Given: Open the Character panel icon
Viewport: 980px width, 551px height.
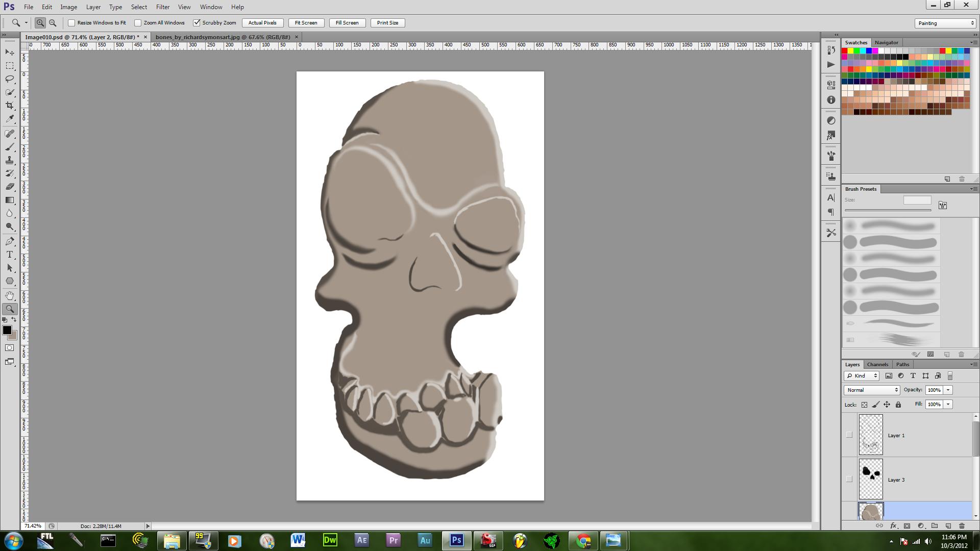Looking at the screenshot, I should 831,197.
